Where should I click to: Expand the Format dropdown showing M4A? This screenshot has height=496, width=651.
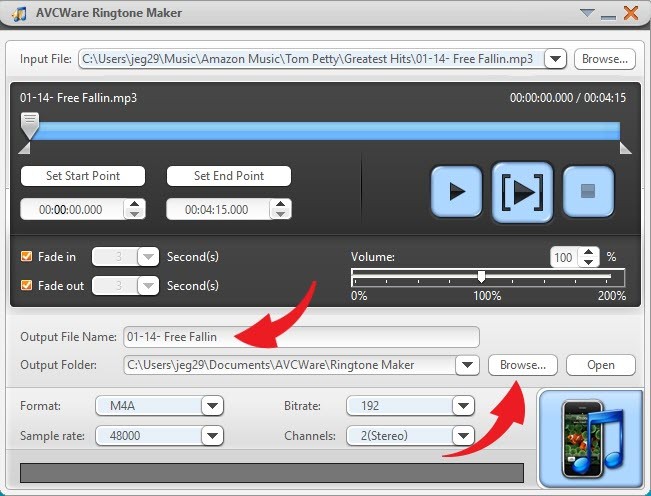(x=212, y=406)
